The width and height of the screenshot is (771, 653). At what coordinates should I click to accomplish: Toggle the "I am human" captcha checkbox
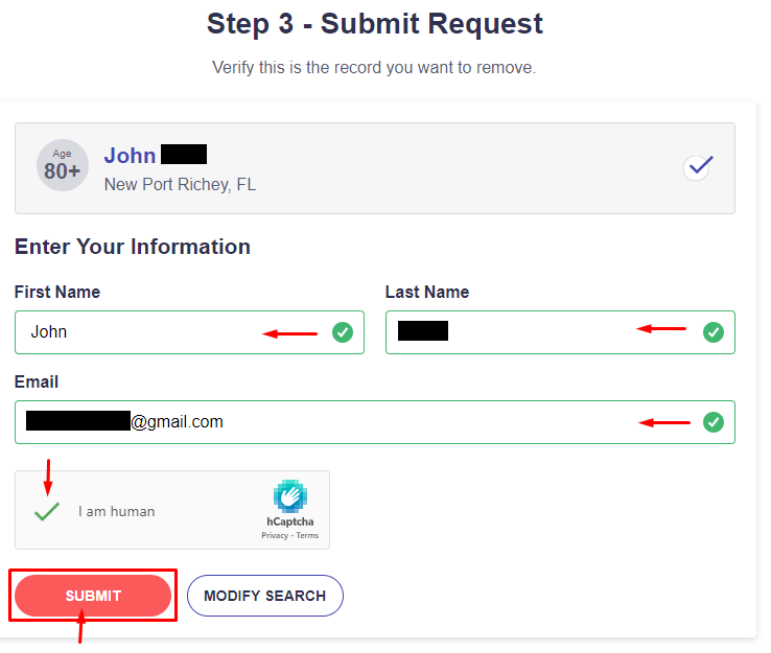coord(46,511)
